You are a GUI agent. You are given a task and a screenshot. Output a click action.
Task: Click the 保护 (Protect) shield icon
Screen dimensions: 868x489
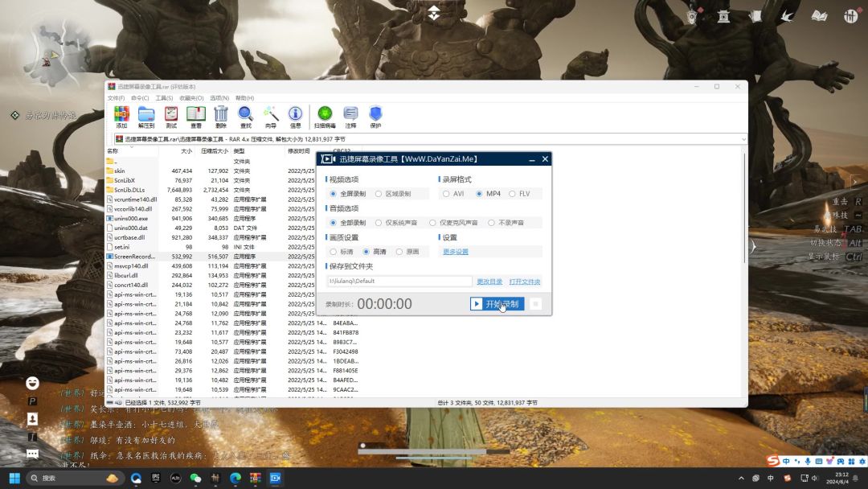pyautogui.click(x=375, y=117)
